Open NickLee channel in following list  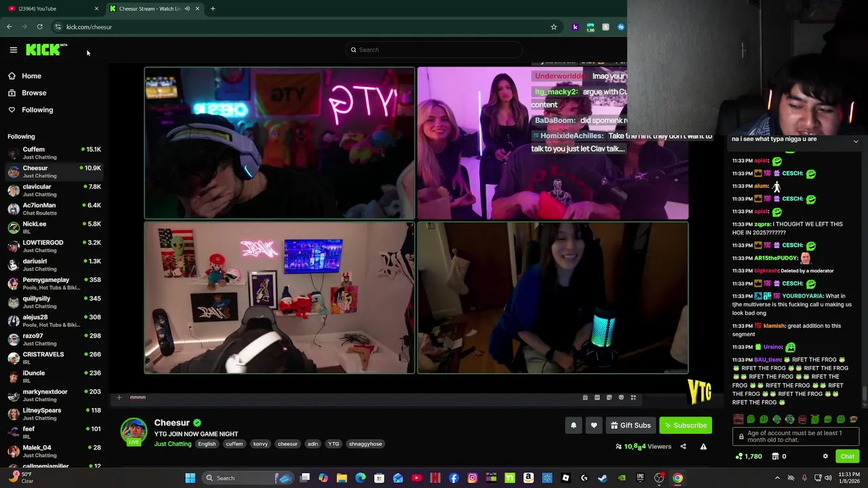click(x=54, y=228)
